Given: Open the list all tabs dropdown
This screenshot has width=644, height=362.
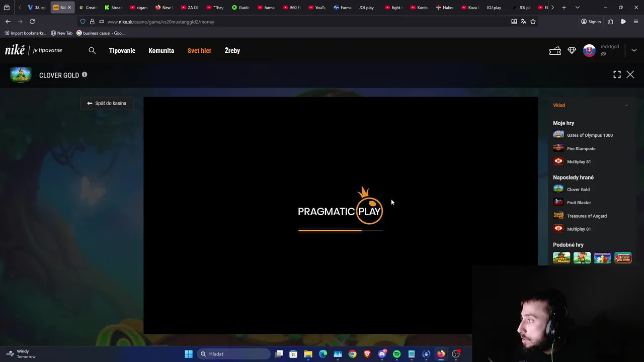Looking at the screenshot, I should [578, 8].
